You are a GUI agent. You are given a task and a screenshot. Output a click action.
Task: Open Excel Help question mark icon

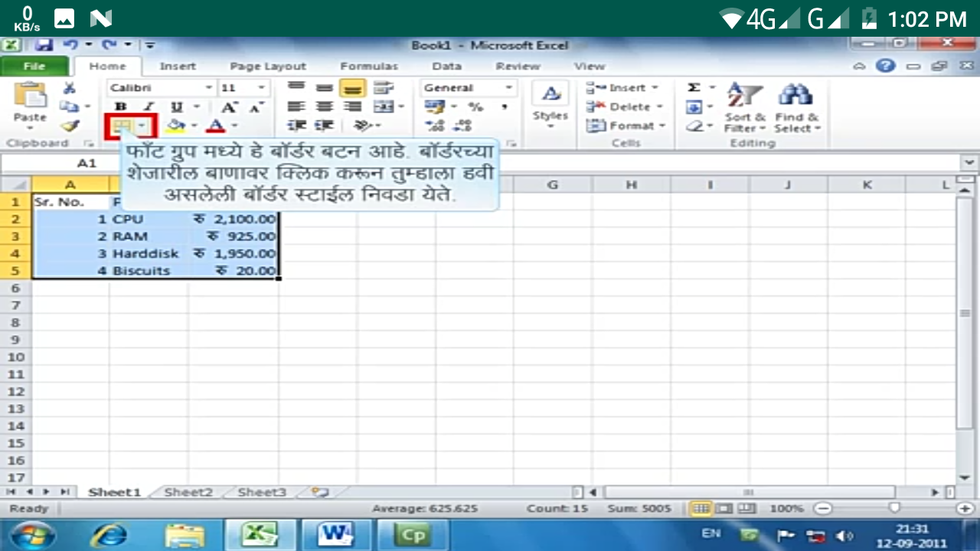click(886, 66)
